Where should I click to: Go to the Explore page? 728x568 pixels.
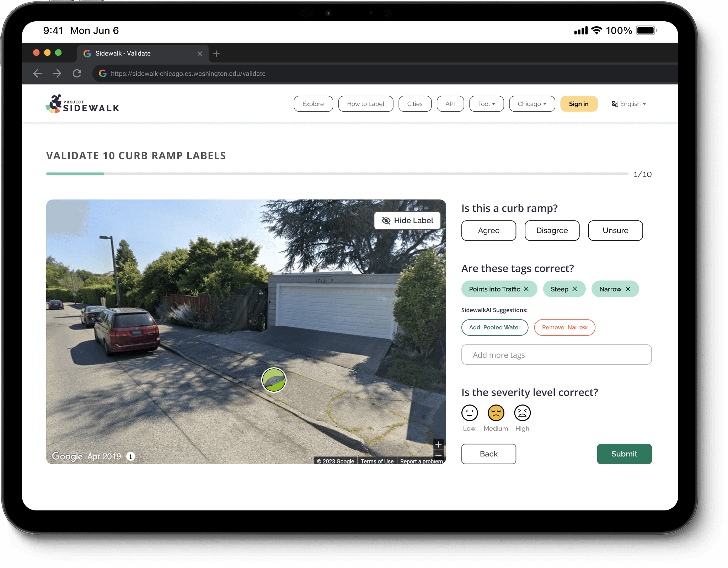point(313,104)
